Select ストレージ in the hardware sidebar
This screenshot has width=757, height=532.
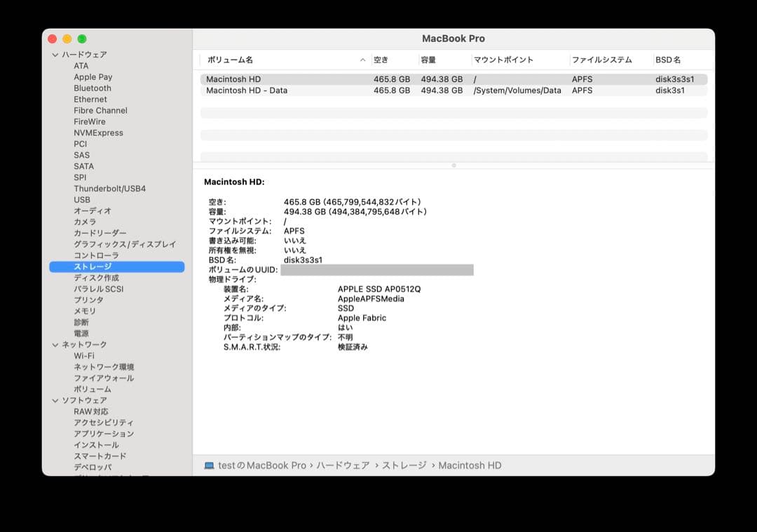point(90,266)
